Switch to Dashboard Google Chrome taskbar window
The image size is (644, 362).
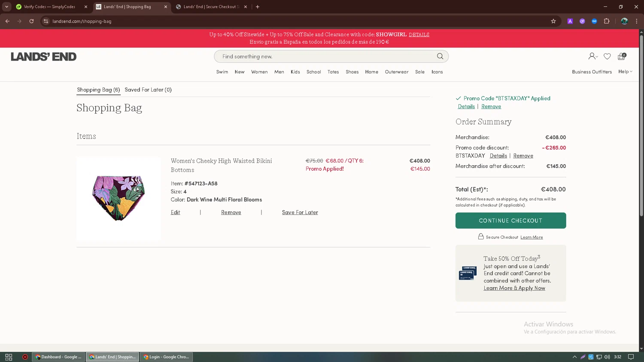[x=58, y=357]
